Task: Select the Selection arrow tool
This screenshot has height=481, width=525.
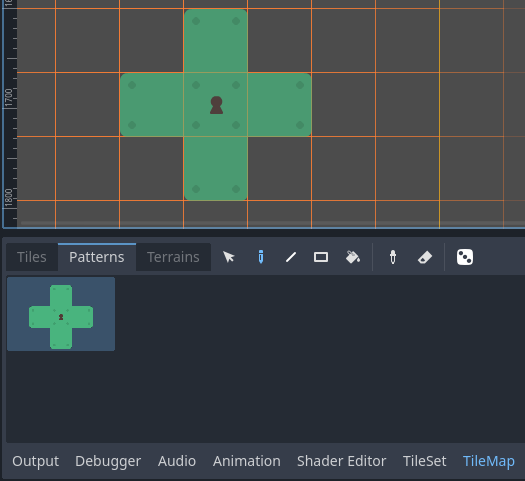Action: [x=229, y=257]
